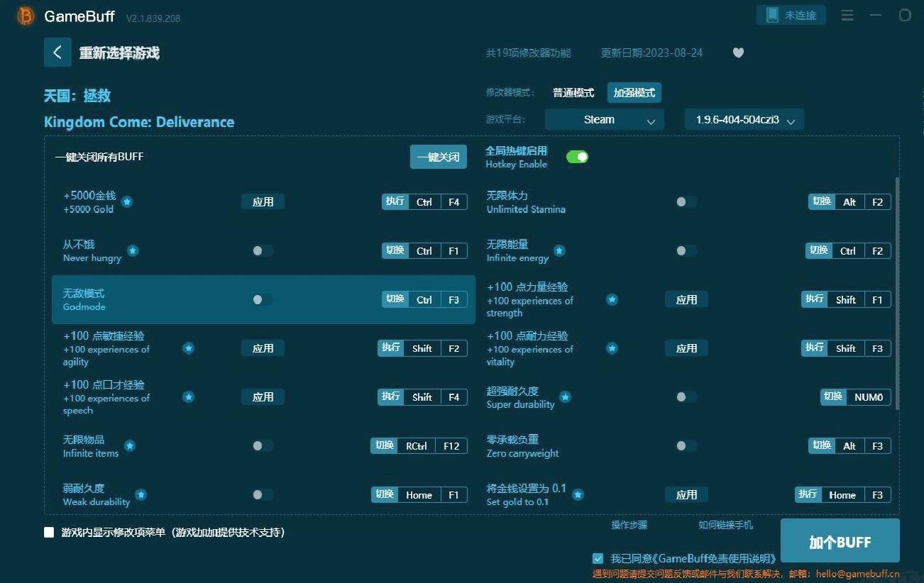
Task: Go back using the arrow button
Action: pos(57,52)
